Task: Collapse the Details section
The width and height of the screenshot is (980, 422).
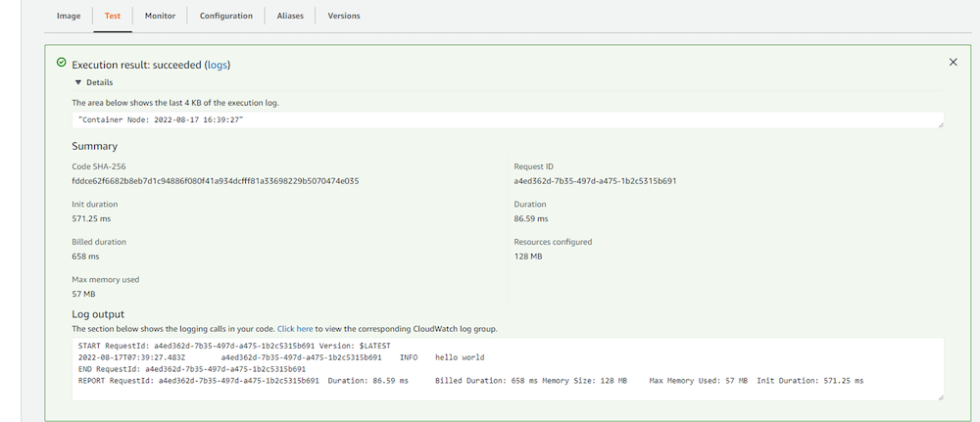Action: coord(78,83)
